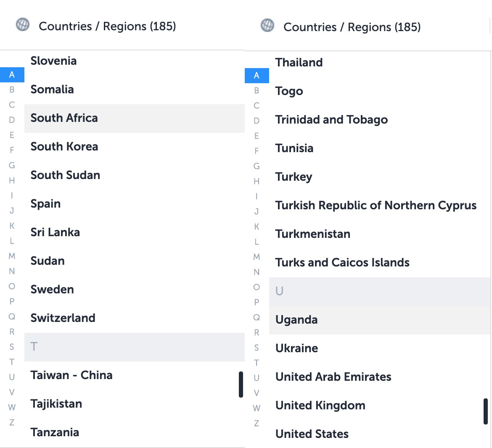Click the Countries / Regions (185) header on the left

[107, 26]
